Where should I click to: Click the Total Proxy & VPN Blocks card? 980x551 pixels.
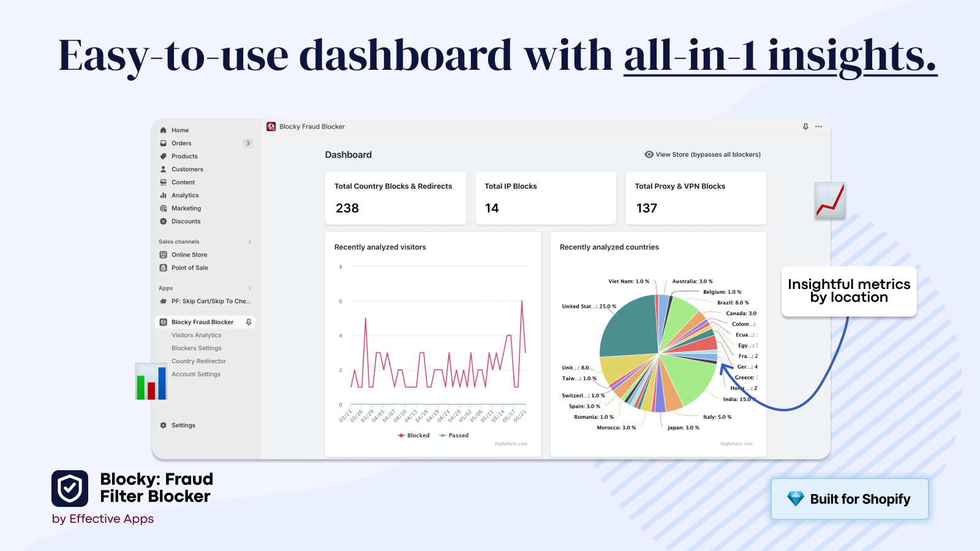(x=696, y=198)
